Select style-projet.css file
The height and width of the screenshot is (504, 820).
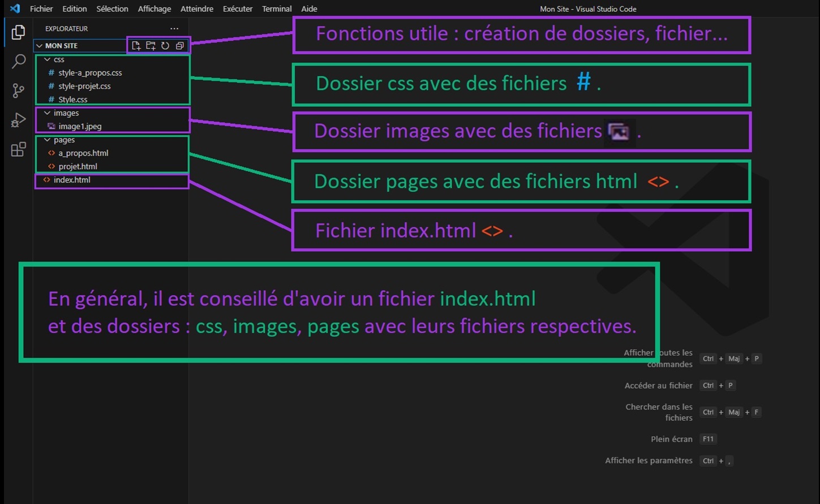[x=84, y=86]
